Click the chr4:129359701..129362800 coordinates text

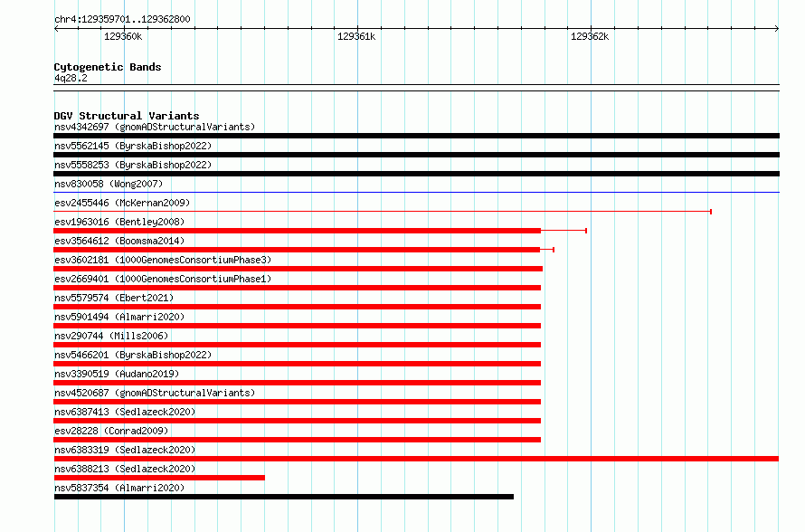(122, 19)
